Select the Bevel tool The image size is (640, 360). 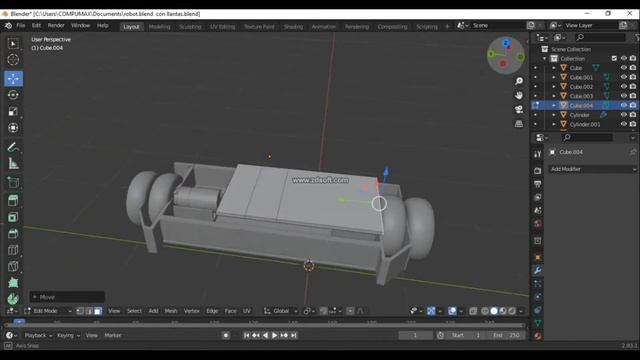[13, 233]
